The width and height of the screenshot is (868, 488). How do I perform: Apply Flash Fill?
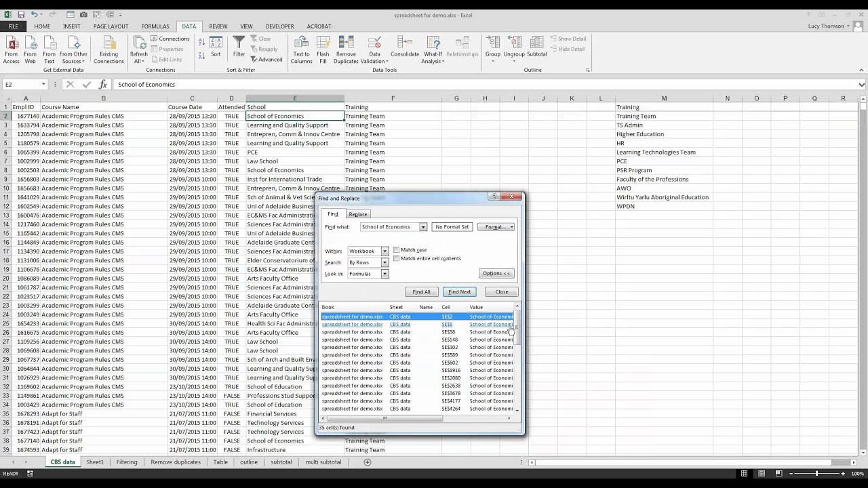[x=323, y=49]
